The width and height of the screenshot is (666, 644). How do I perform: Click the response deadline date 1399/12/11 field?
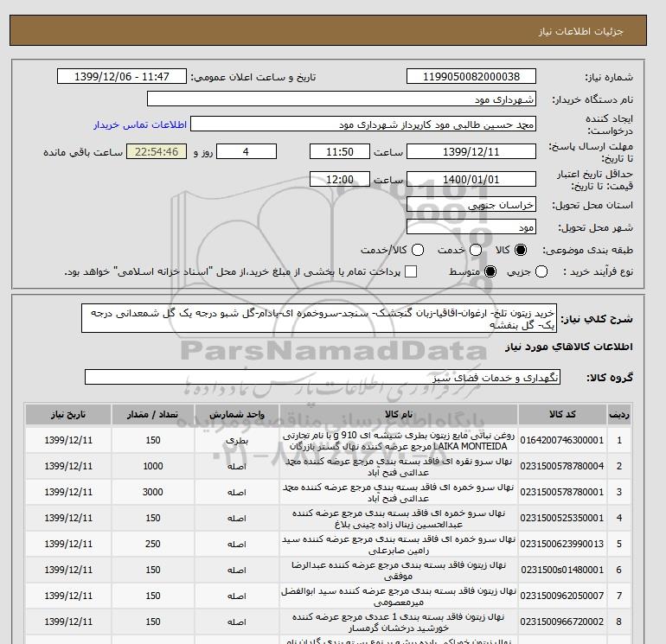click(471, 151)
